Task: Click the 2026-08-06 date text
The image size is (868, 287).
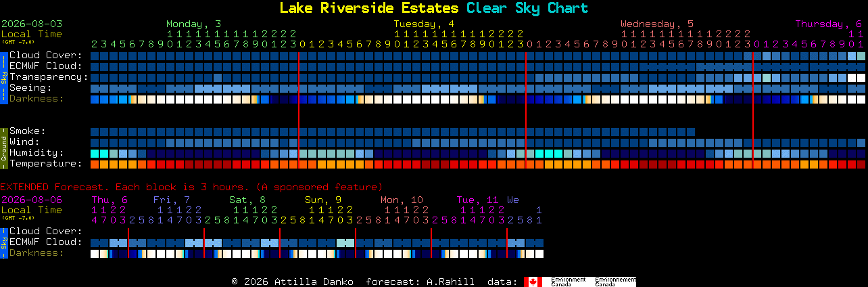Action: coord(32,200)
